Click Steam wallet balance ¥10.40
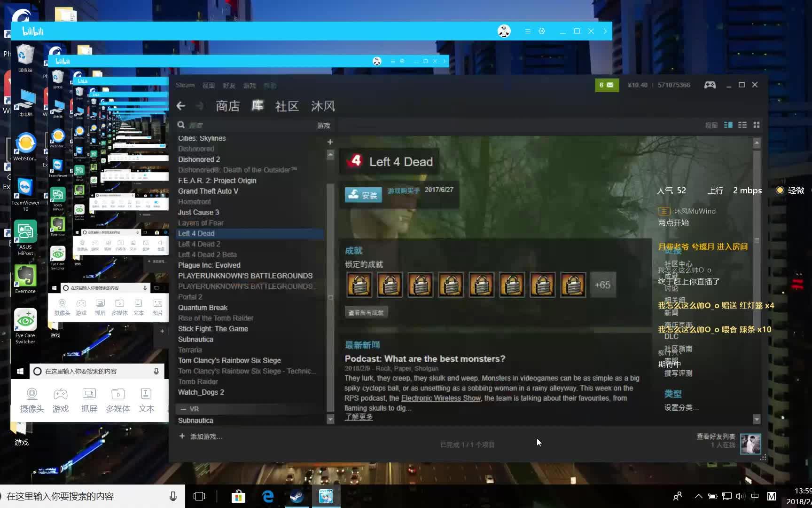 tap(637, 85)
